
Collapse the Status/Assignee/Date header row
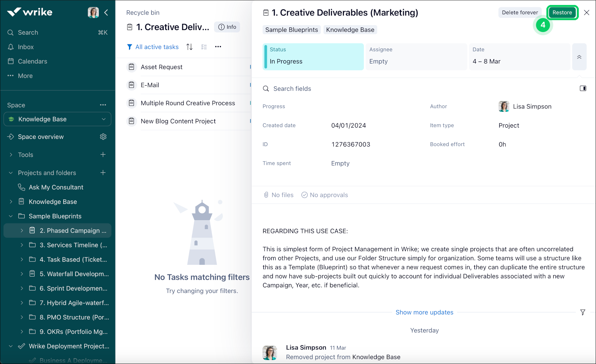[x=579, y=57]
